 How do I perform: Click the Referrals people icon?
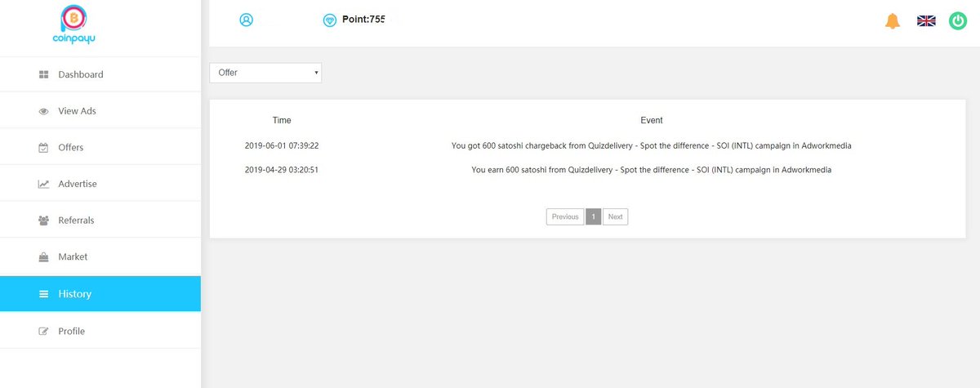pos(44,221)
